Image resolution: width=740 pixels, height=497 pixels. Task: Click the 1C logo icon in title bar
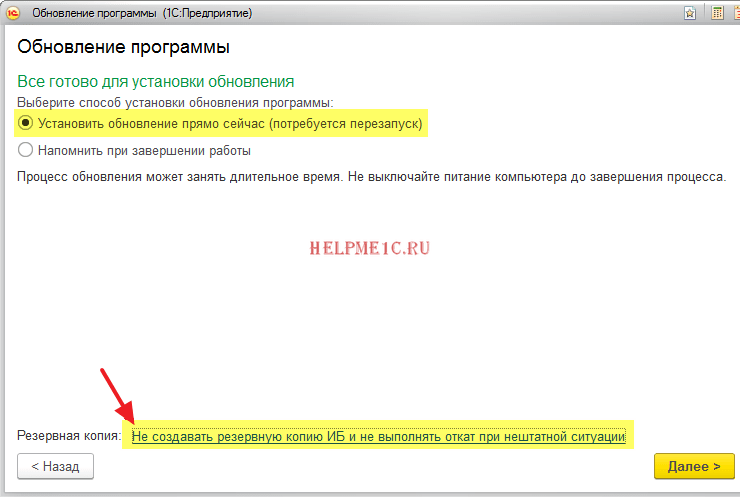click(13, 13)
